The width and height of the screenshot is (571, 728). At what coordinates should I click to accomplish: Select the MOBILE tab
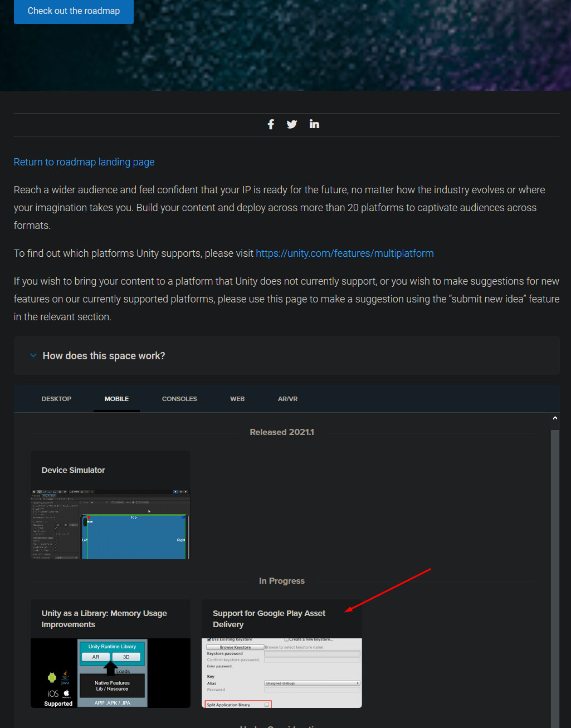tap(116, 398)
